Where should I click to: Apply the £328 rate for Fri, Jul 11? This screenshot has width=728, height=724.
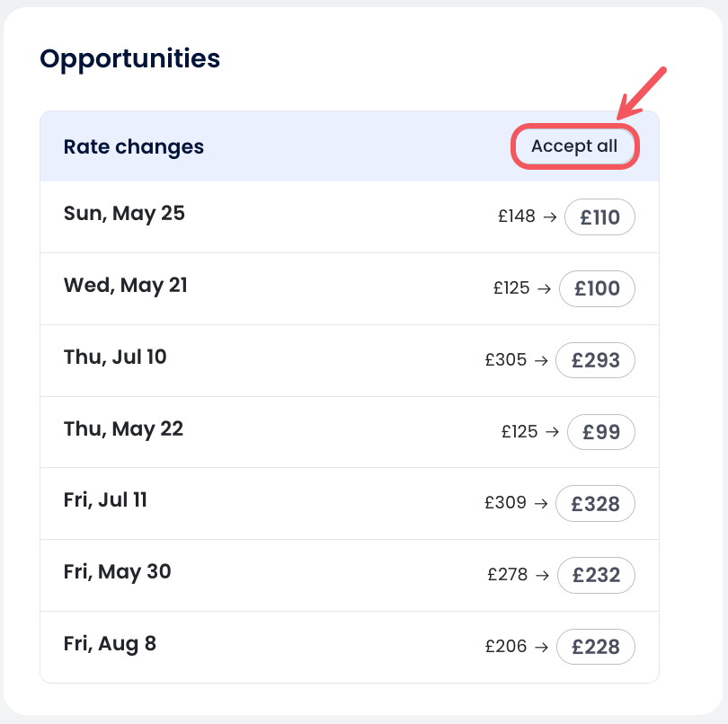pos(595,504)
